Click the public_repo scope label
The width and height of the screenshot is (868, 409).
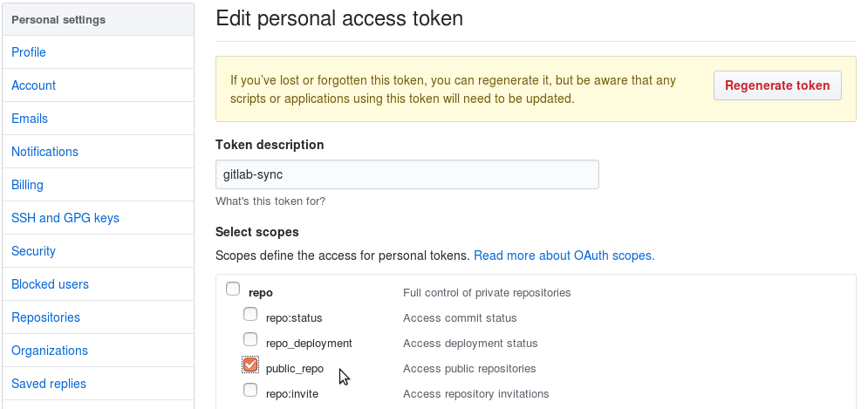pyautogui.click(x=295, y=369)
